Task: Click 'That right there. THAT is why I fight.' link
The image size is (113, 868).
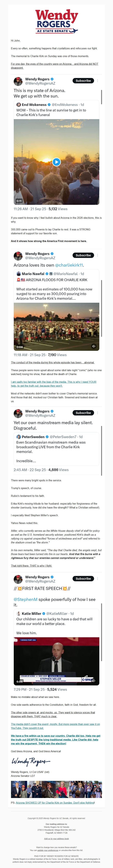Action: (x=31, y=566)
